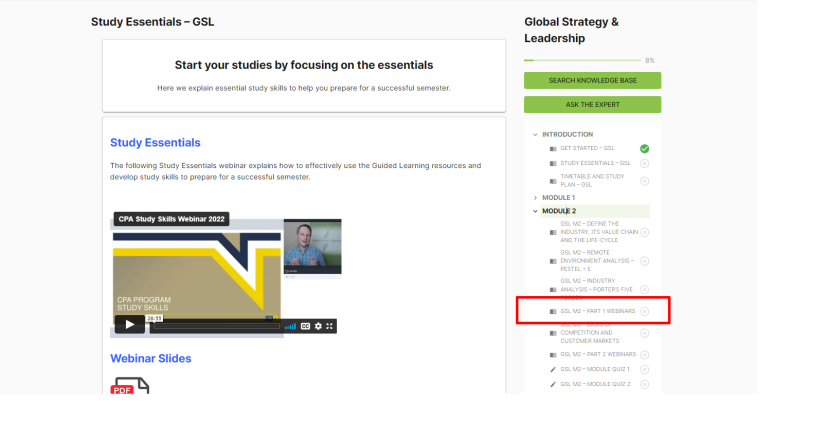Click pencil icon beside Module Quiz 1
Viewport: 814px width, 427px height.
[x=553, y=370]
